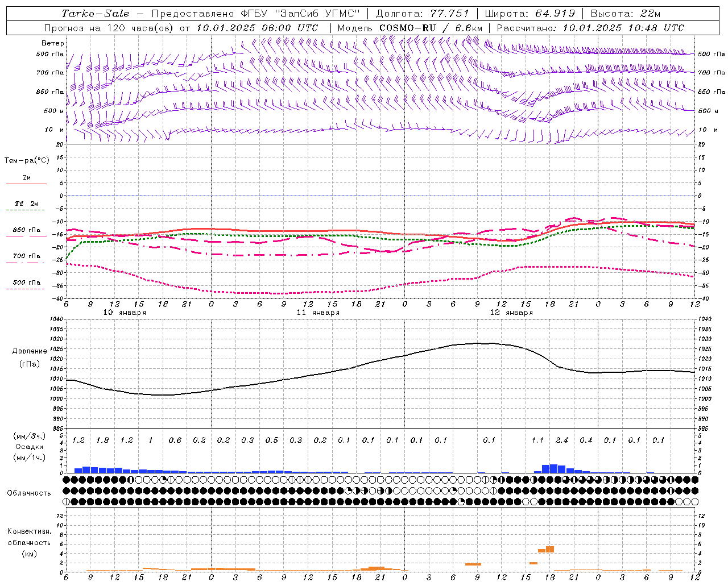This screenshot has width=728, height=582.
Task: Click the 'Ветер' wind panel label
Action: point(53,43)
